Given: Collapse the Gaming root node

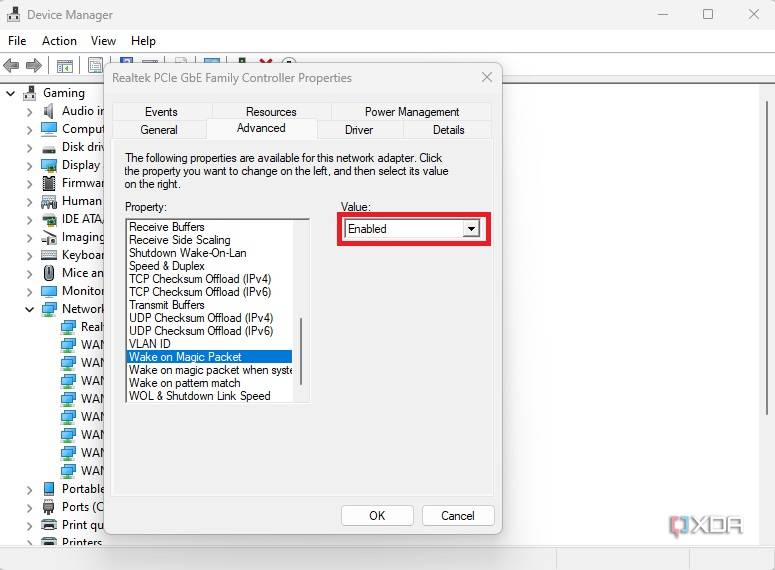Looking at the screenshot, I should (11, 93).
